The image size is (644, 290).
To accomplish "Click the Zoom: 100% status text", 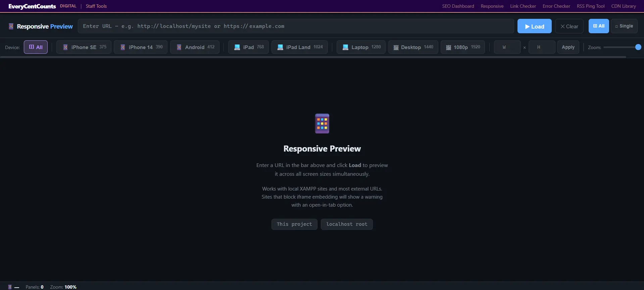I will pos(63,287).
